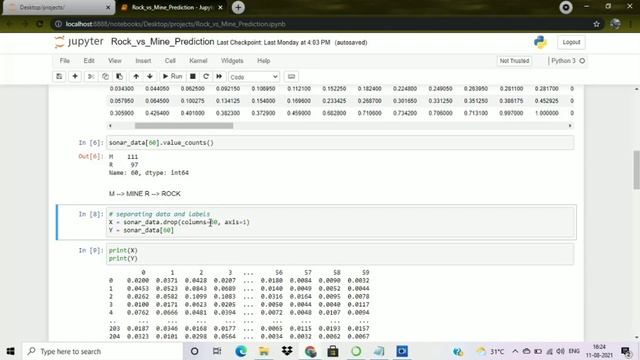
Task: Open the Cell menu
Action: pos(170,61)
